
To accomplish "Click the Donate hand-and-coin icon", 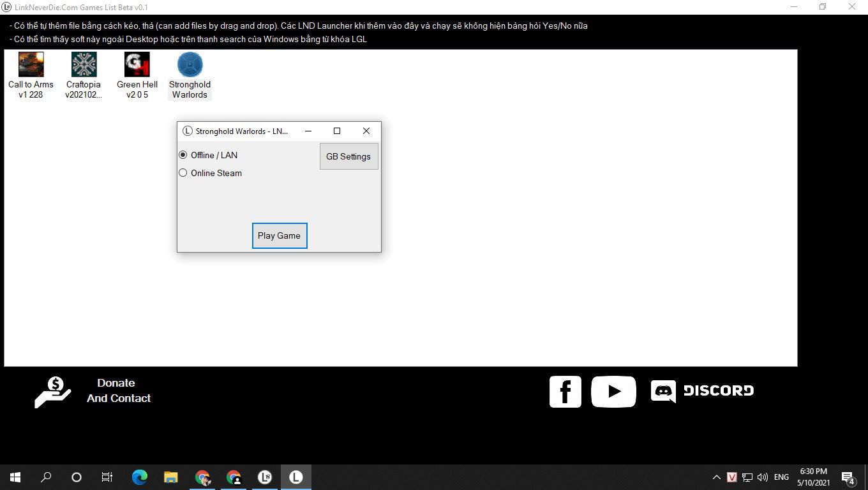I will [x=53, y=392].
